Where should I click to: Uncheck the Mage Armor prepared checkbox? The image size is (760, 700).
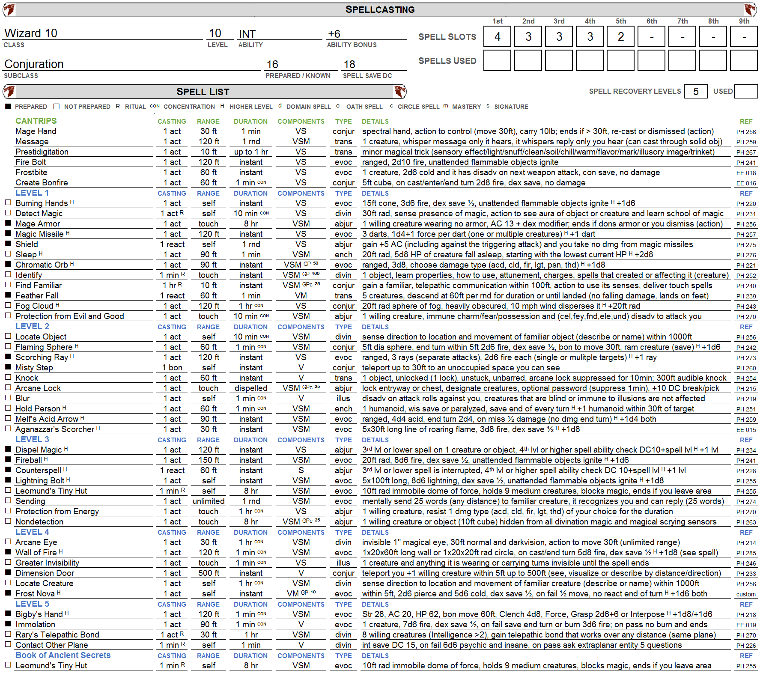point(8,223)
